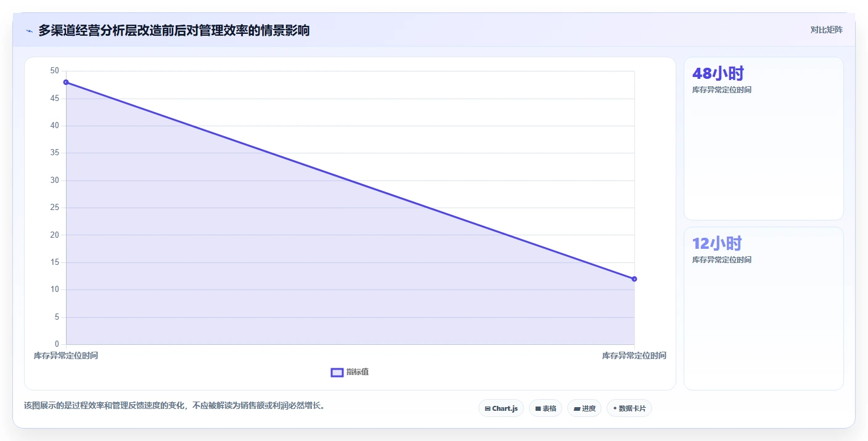This screenshot has width=868, height=441.
Task: Click the y-axis label 25
Action: pos(55,208)
